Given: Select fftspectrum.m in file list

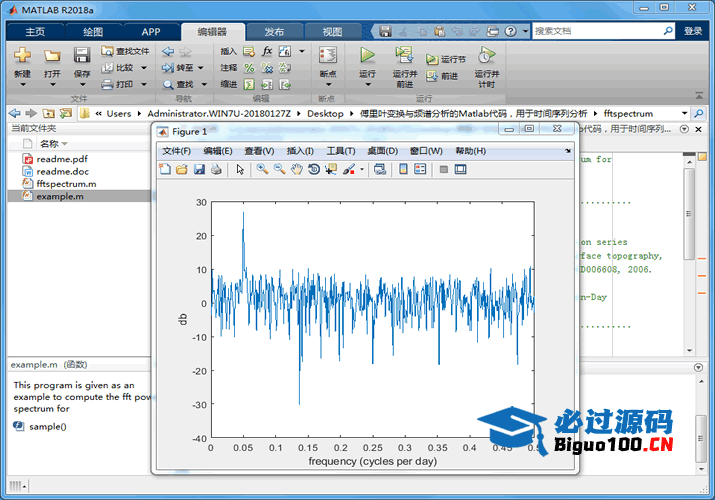Looking at the screenshot, I should 66,184.
